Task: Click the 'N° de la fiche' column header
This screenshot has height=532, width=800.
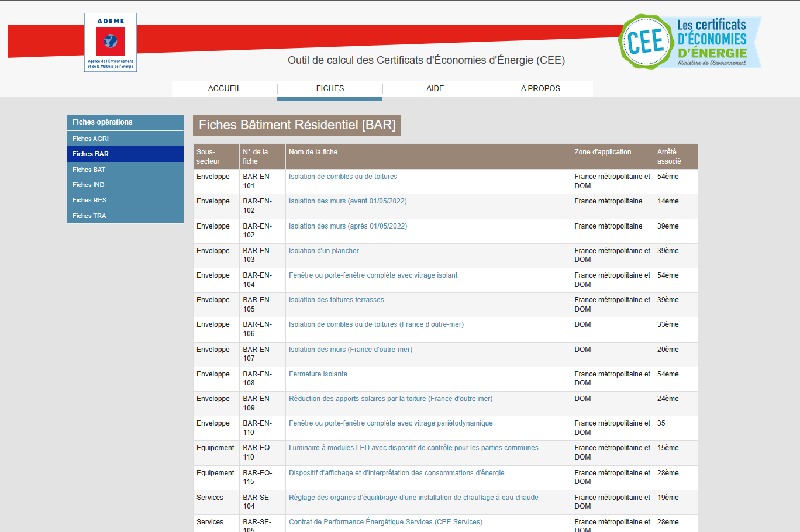Action: (263, 157)
